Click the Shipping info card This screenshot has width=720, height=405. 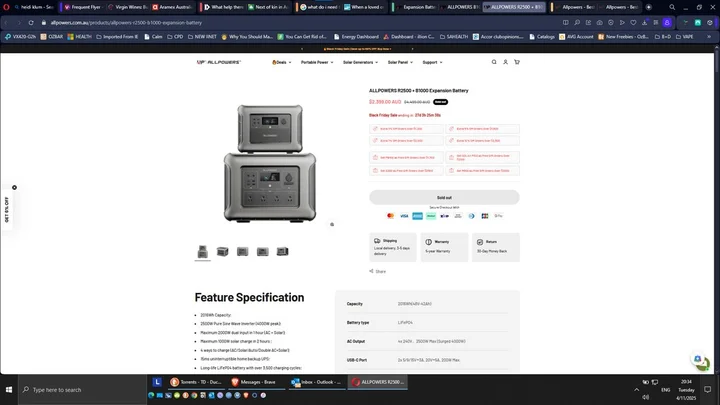(x=393, y=247)
